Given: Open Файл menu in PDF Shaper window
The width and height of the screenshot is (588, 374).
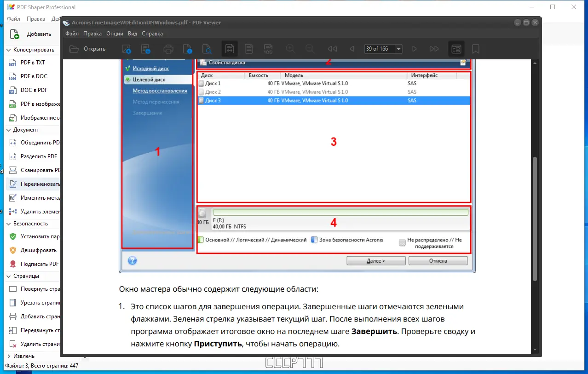Looking at the screenshot, I should pyautogui.click(x=13, y=19).
